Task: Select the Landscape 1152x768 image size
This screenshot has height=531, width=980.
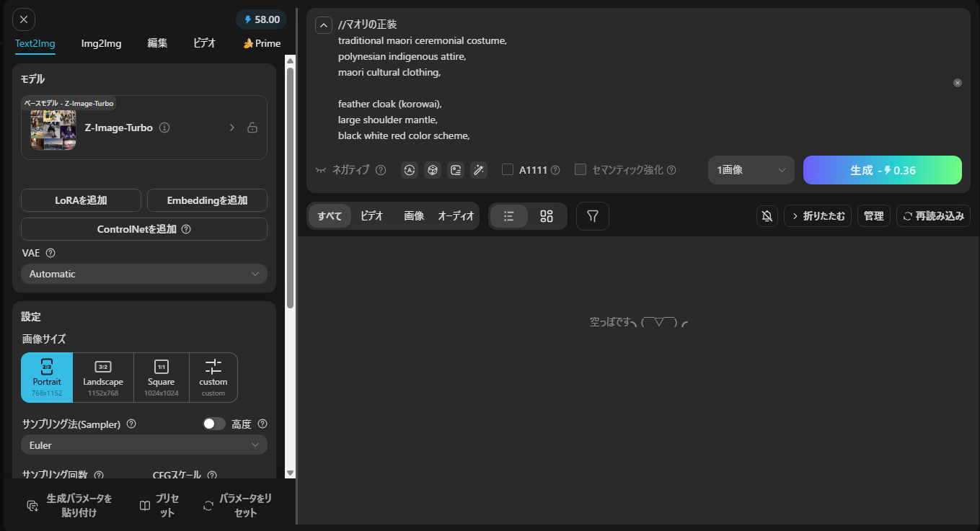Action: 103,378
